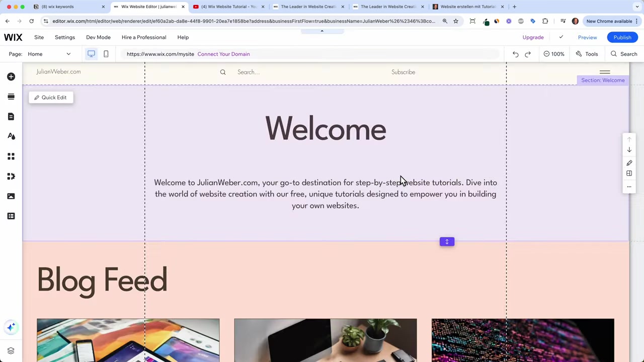Viewport: 644px width, 362px height.
Task: Switch to wix keywords browser tab
Action: coord(69,7)
